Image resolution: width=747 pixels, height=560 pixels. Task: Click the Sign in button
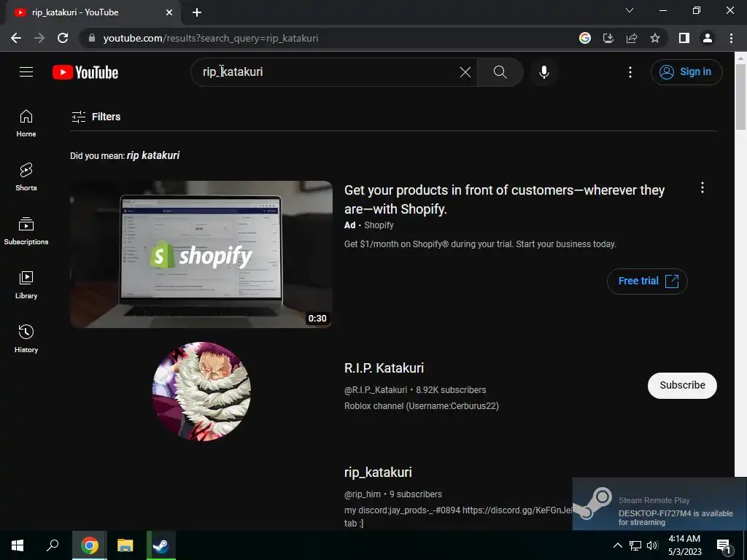coord(686,72)
